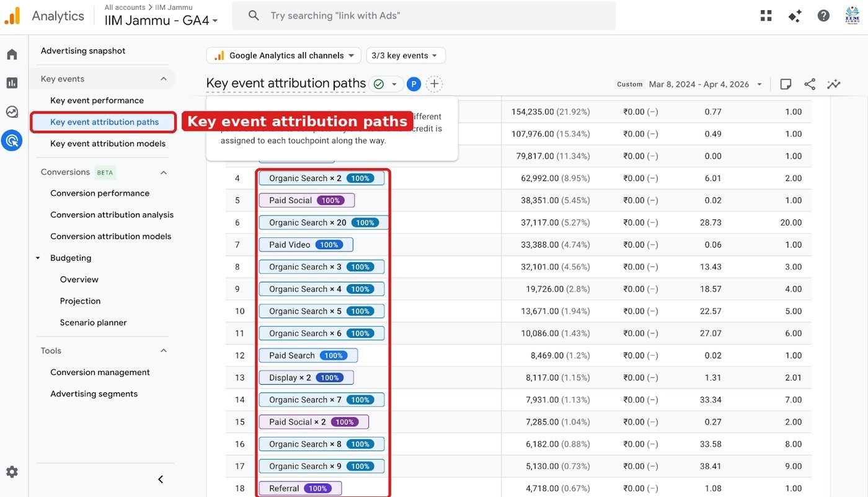Open Conversion management

100,372
